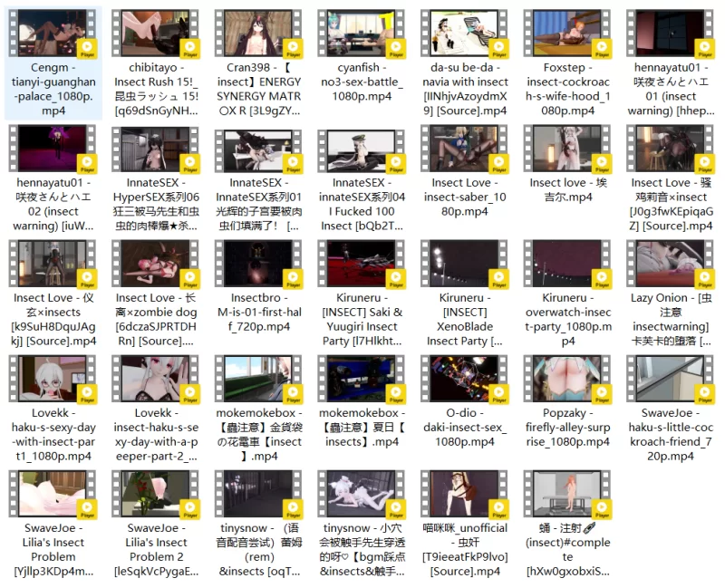The image size is (725, 588).
Task: Select the Lazy Onion 卡芙卡 video icon
Action: (671, 263)
